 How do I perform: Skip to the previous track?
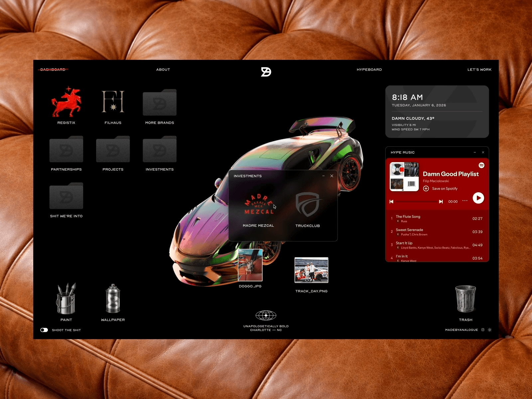pyautogui.click(x=391, y=201)
